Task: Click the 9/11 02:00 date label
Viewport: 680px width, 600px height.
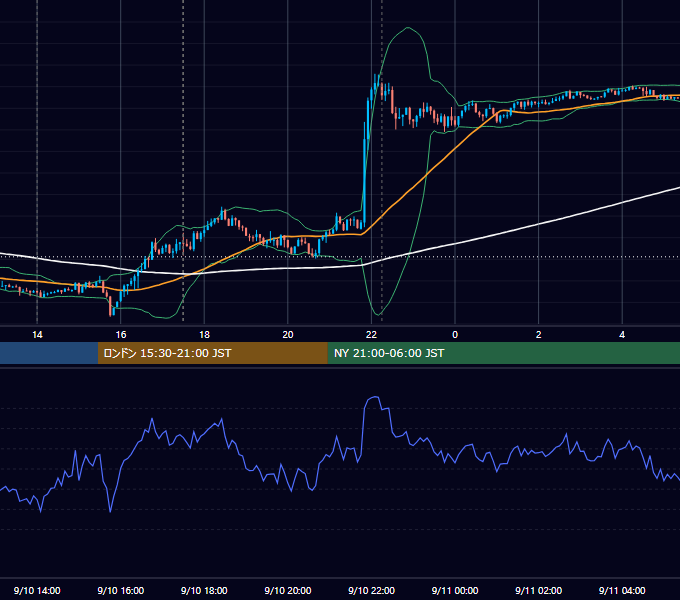Action: click(539, 590)
